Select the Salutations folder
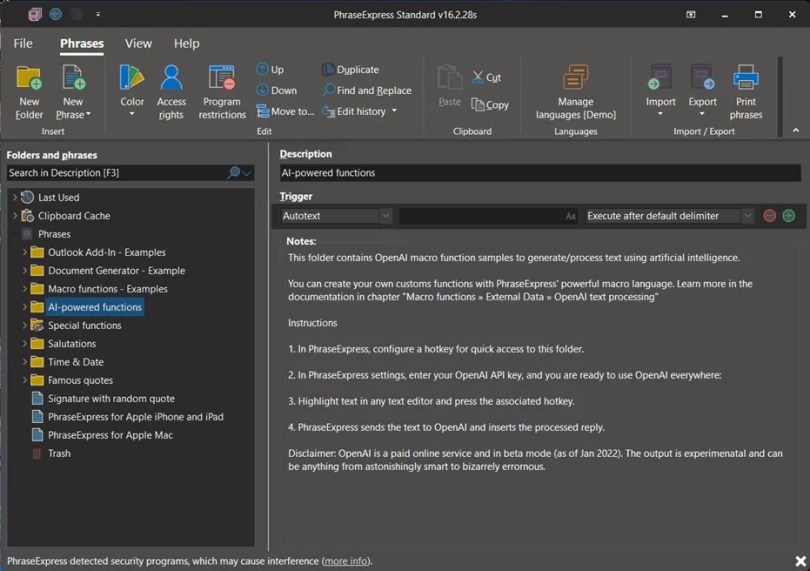The height and width of the screenshot is (571, 810). 72,344
